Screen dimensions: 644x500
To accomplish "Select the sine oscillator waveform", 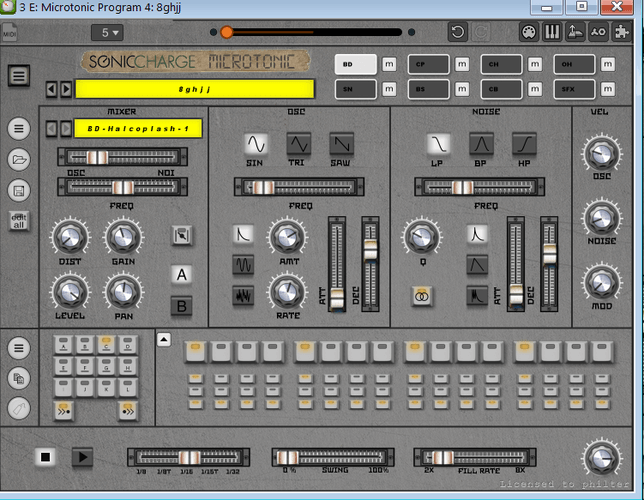I will coord(255,144).
